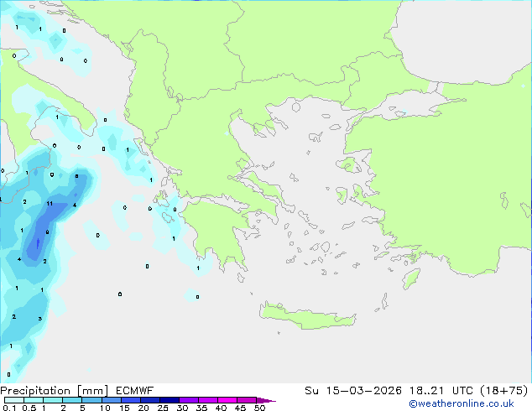Click the 40–45 mm magenta legend swatch

[x=227, y=400]
